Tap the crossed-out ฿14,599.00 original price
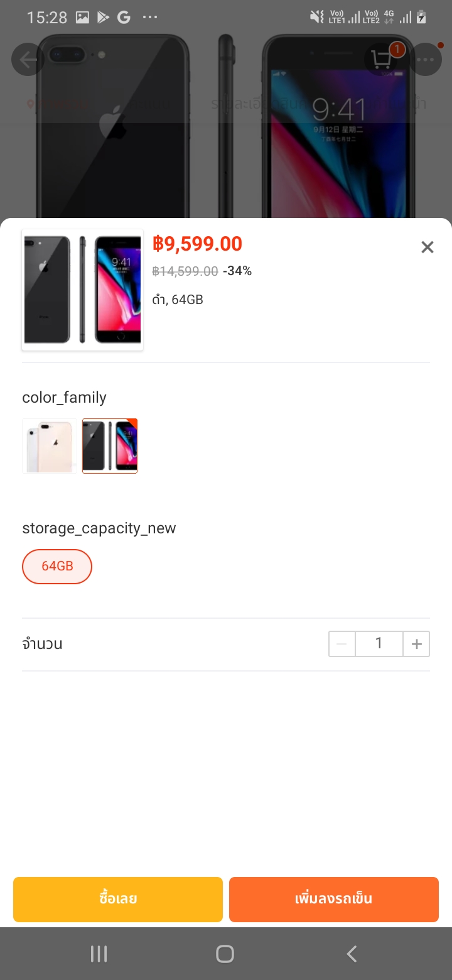 click(x=185, y=271)
